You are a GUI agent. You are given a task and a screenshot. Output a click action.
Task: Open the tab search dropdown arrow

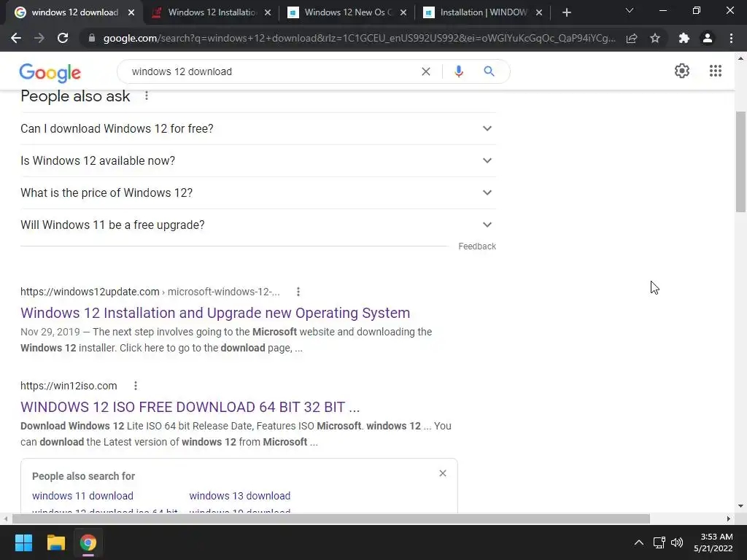(630, 10)
